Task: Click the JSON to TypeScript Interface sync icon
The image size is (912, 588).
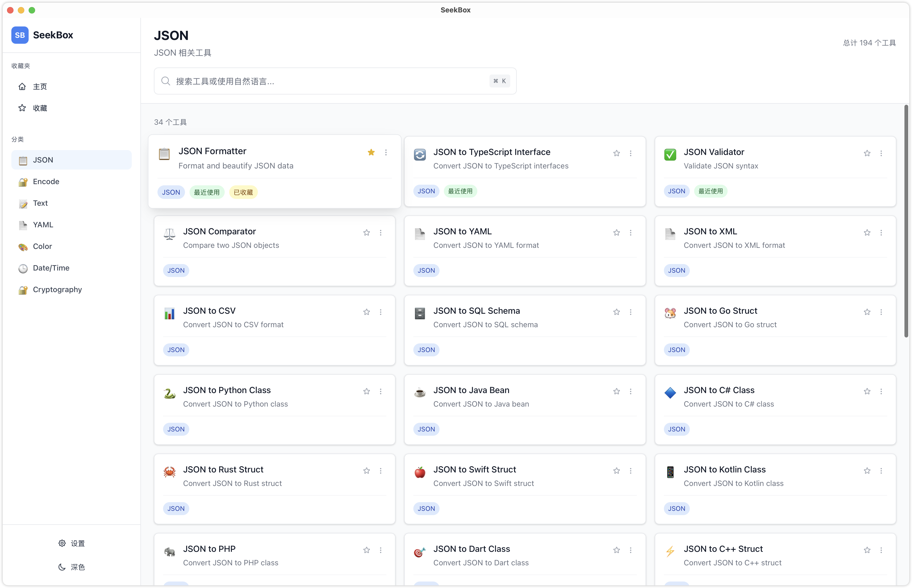Action: 420,155
